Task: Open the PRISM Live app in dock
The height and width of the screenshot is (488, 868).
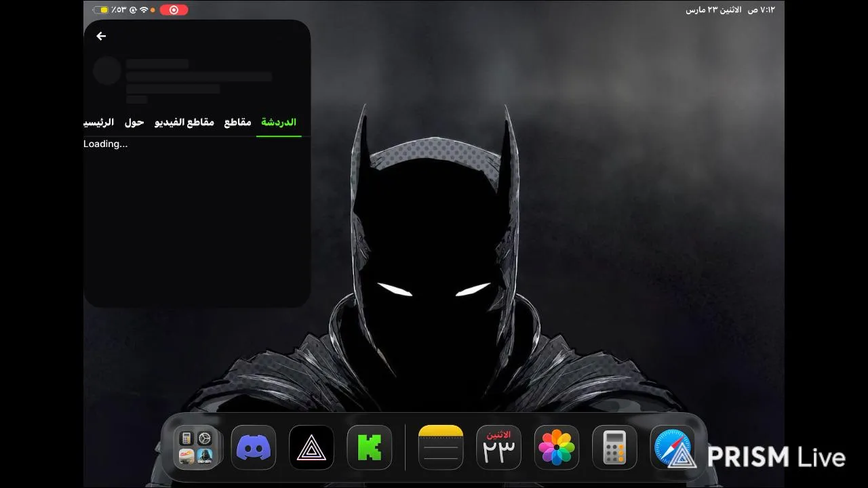Action: (x=311, y=447)
